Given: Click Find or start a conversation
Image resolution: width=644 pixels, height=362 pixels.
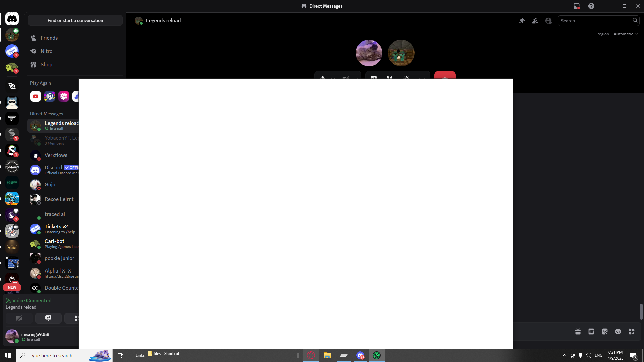Looking at the screenshot, I should click(x=75, y=20).
